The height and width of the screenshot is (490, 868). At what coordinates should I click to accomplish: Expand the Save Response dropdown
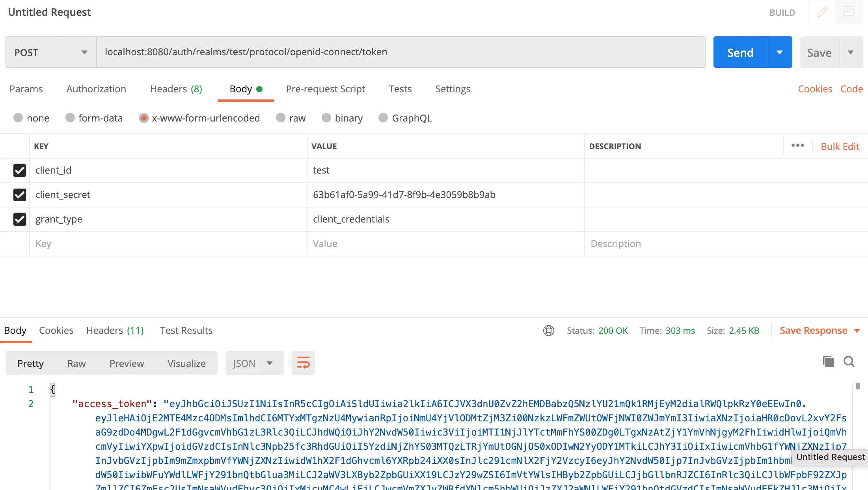857,331
